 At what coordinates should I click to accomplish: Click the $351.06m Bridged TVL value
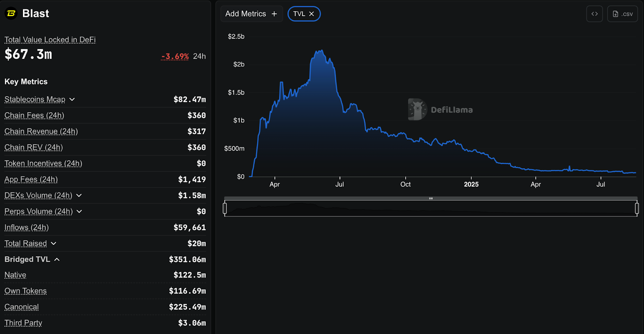tap(187, 260)
